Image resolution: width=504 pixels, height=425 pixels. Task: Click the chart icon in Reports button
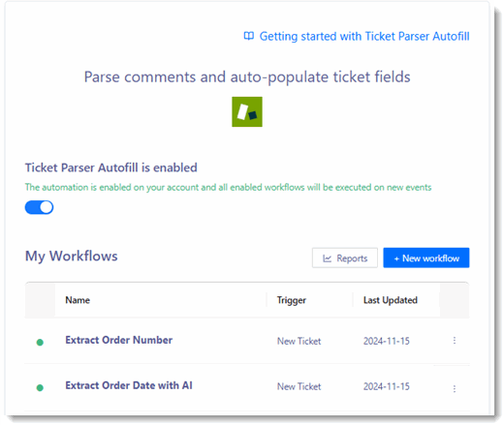pyautogui.click(x=327, y=258)
